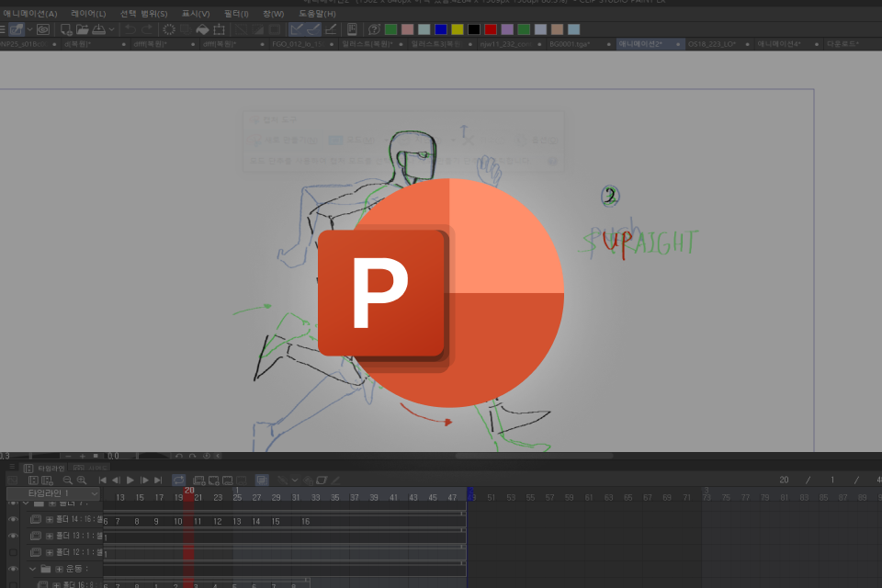Expand the 폴더 12 plus box
Image resolution: width=882 pixels, height=588 pixels.
click(x=50, y=552)
